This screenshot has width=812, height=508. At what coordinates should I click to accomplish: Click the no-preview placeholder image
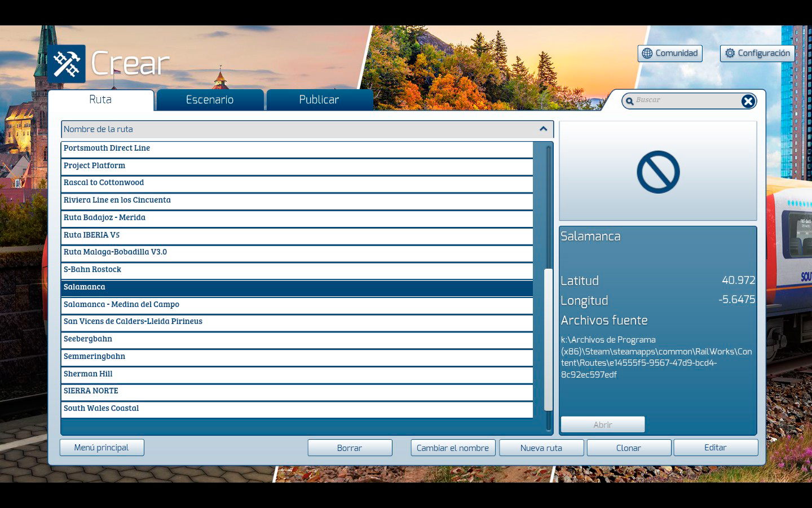658,171
